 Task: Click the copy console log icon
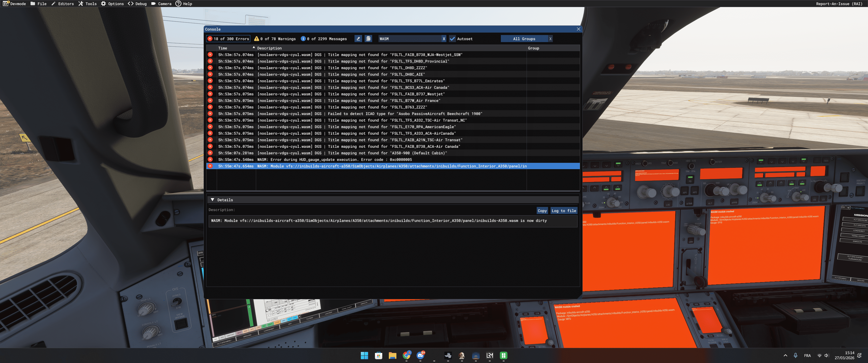click(368, 39)
